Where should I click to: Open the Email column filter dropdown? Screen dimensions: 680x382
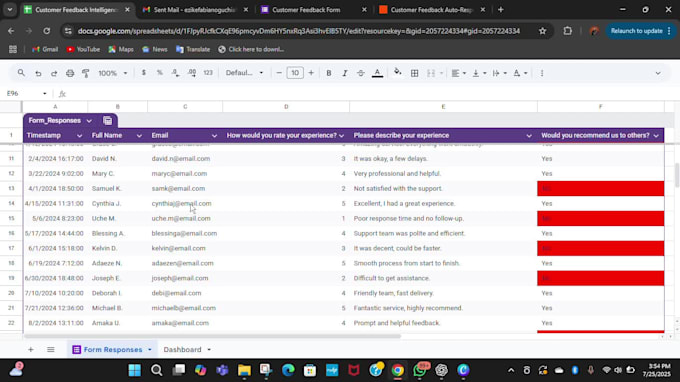tap(214, 136)
